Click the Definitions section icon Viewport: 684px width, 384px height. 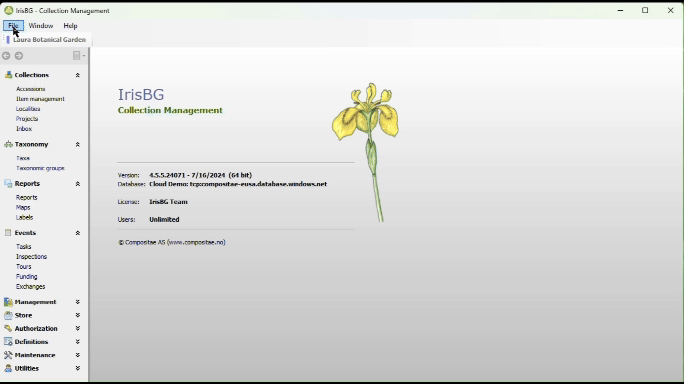(x=8, y=342)
